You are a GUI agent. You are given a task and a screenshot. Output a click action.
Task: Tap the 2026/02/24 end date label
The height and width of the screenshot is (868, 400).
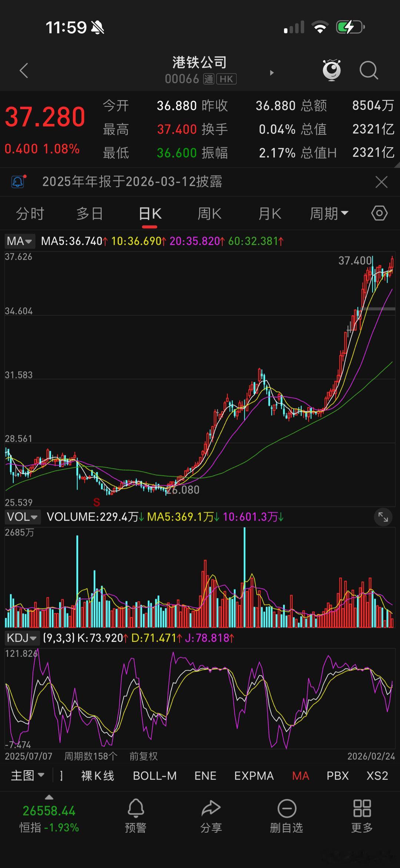(x=371, y=756)
